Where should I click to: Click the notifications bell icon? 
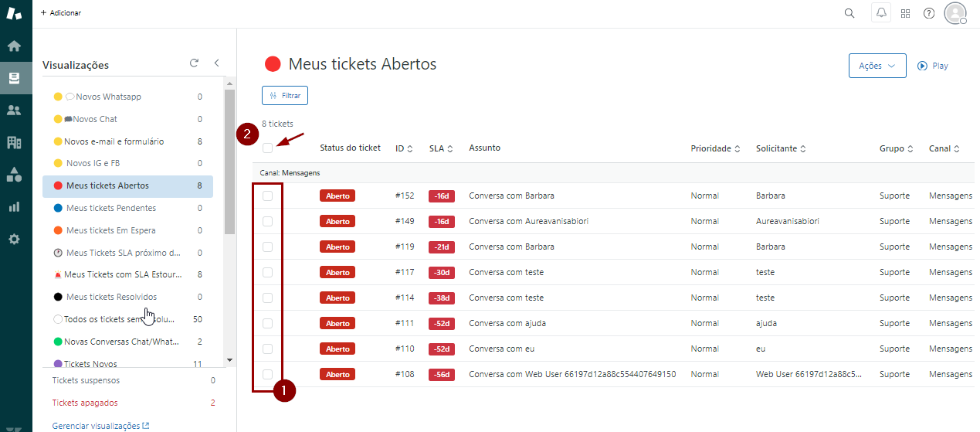pyautogui.click(x=881, y=13)
